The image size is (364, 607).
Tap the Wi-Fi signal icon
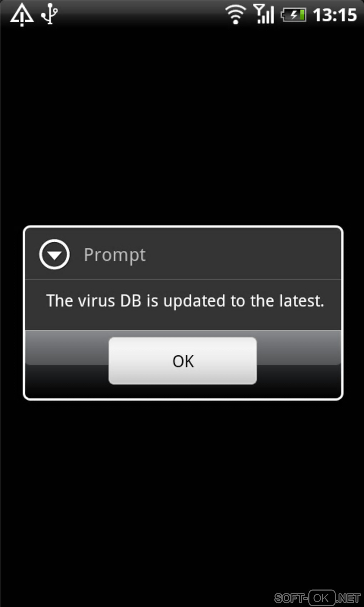click(x=235, y=15)
